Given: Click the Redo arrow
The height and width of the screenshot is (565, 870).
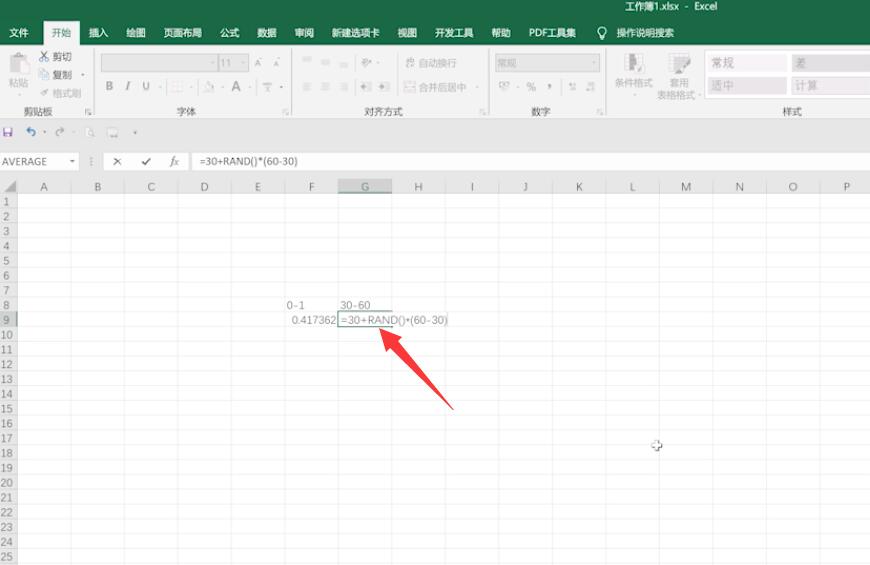Looking at the screenshot, I should pyautogui.click(x=60, y=132).
